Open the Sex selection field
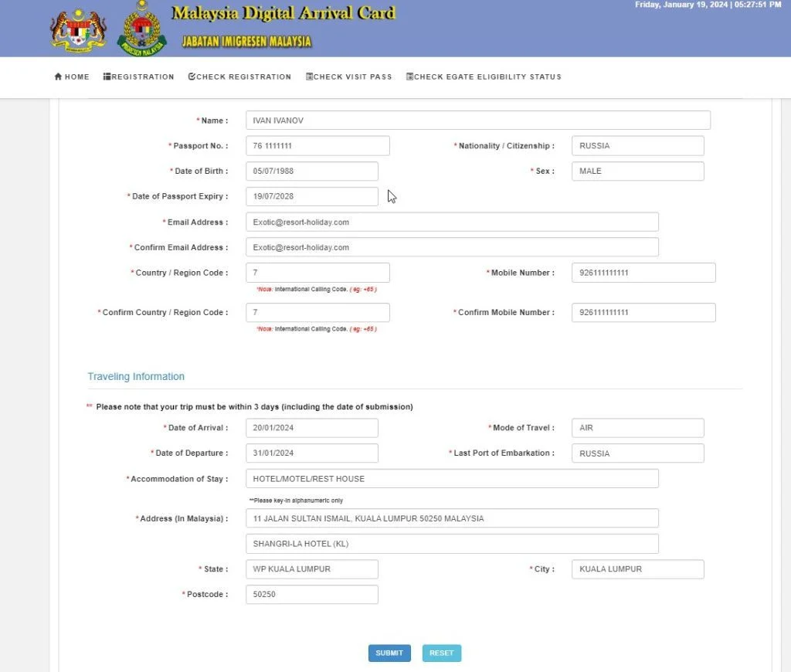This screenshot has width=791, height=672. tap(637, 171)
